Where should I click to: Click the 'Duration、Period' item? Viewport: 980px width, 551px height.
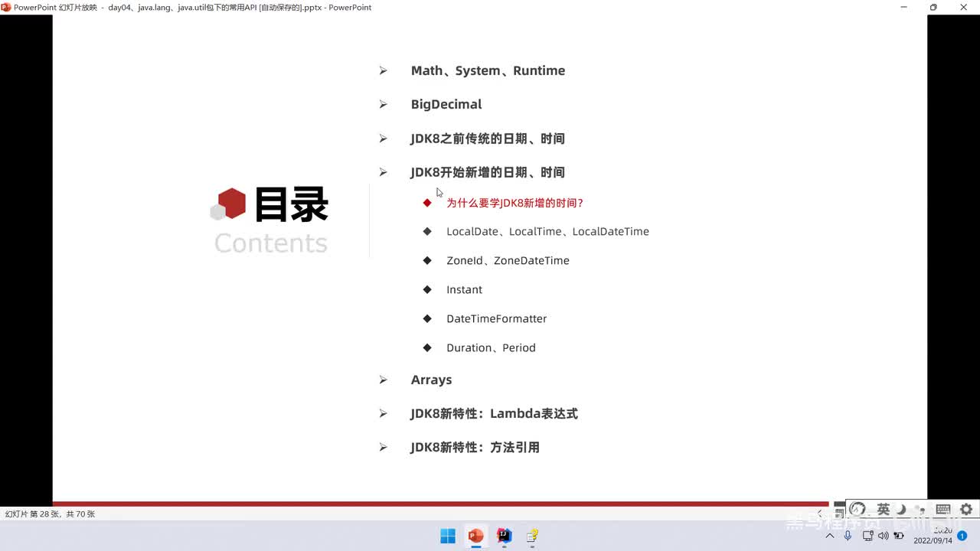pyautogui.click(x=491, y=347)
